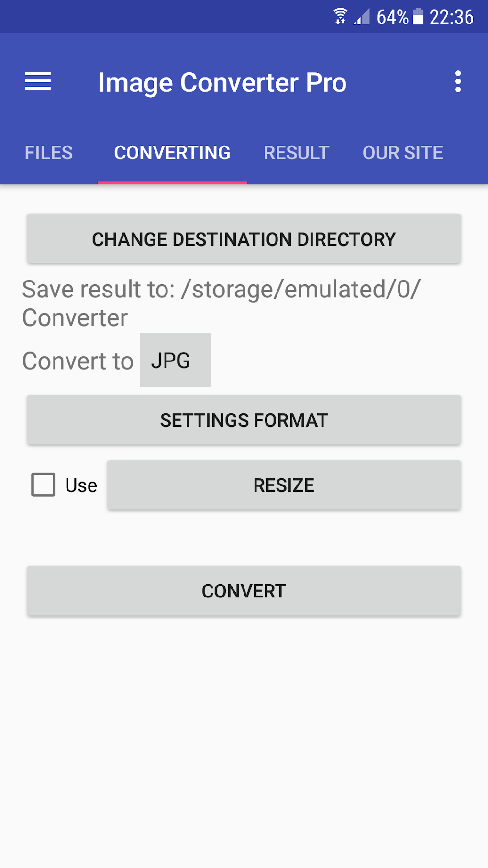Viewport: 488px width, 868px height.
Task: Switch to the Files tab
Action: (x=49, y=153)
